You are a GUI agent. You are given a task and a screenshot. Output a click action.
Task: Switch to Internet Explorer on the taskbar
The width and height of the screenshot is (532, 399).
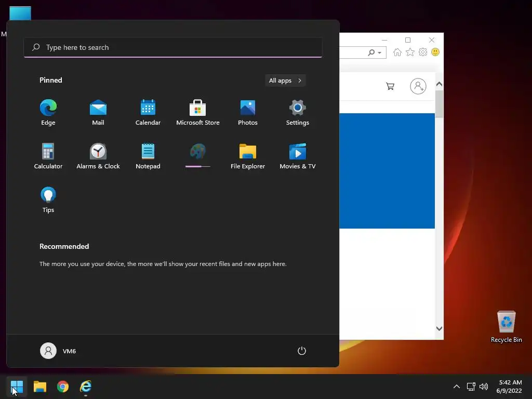pyautogui.click(x=86, y=387)
